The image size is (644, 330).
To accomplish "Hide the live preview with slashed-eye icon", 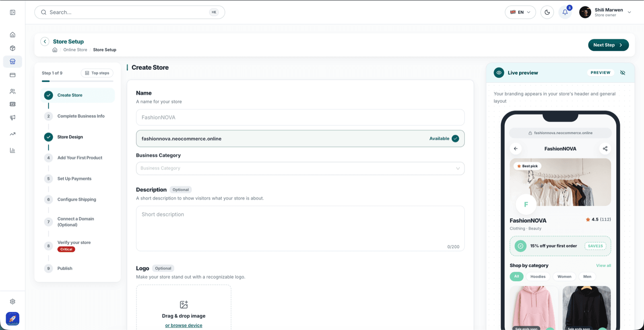I will (623, 73).
